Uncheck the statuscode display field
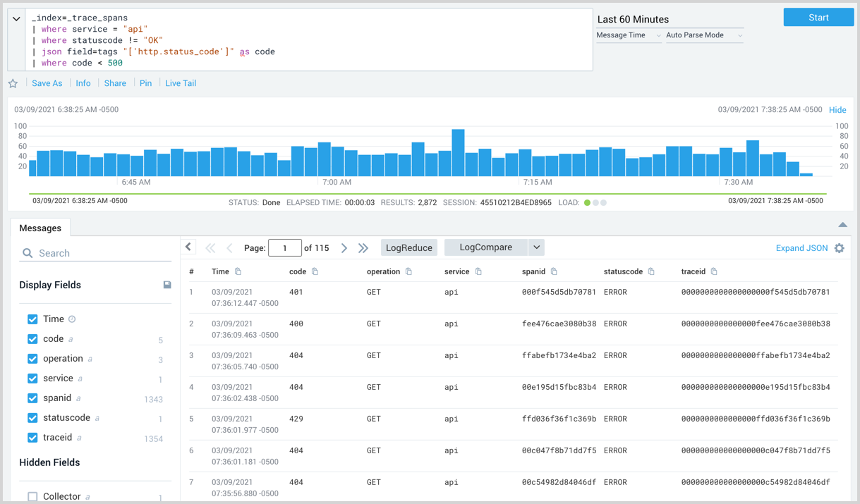The image size is (860, 504). (32, 418)
